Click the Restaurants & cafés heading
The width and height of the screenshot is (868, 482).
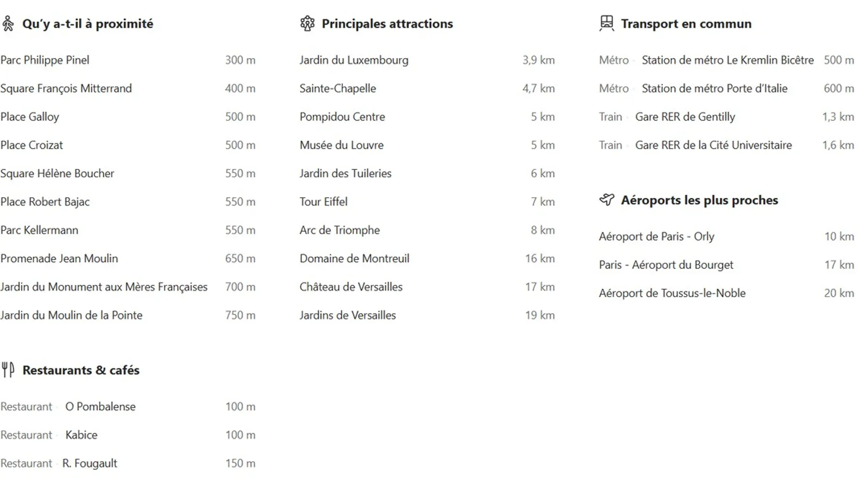tap(81, 370)
